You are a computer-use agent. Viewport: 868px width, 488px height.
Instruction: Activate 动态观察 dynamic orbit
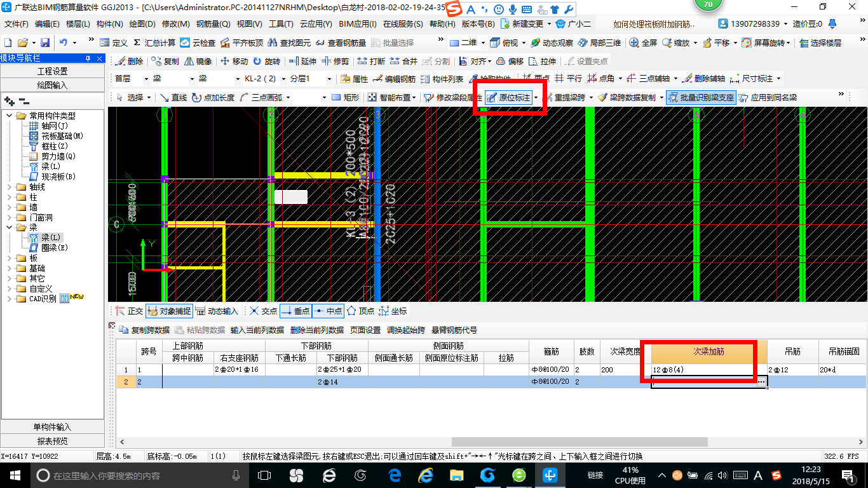click(552, 43)
